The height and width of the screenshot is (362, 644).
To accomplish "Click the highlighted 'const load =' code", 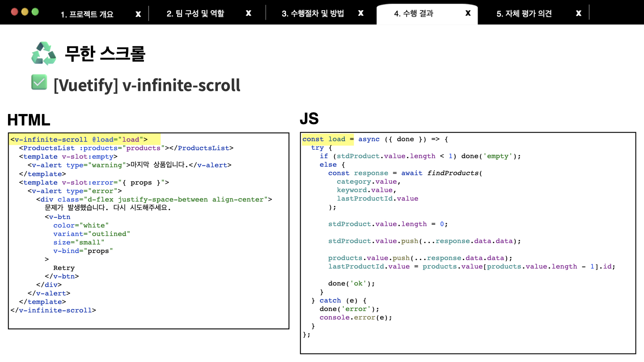I will coord(328,139).
